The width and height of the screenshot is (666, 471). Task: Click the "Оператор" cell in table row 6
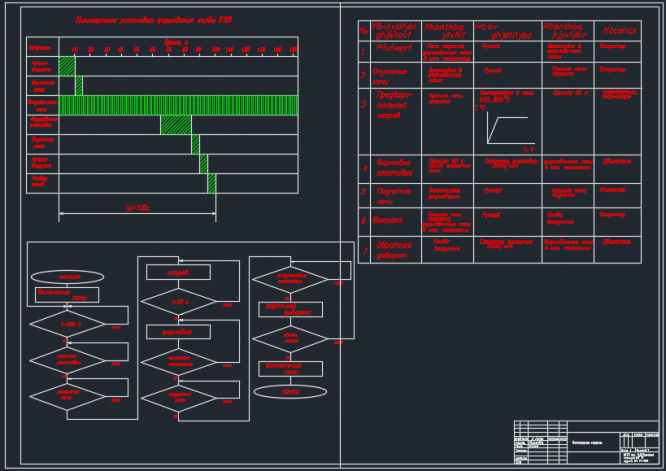tap(618, 222)
